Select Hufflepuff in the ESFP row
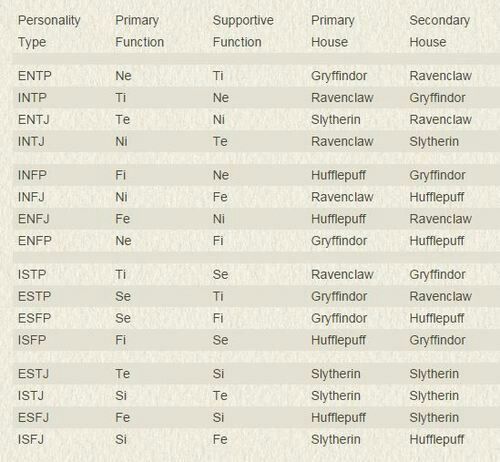 (x=437, y=318)
